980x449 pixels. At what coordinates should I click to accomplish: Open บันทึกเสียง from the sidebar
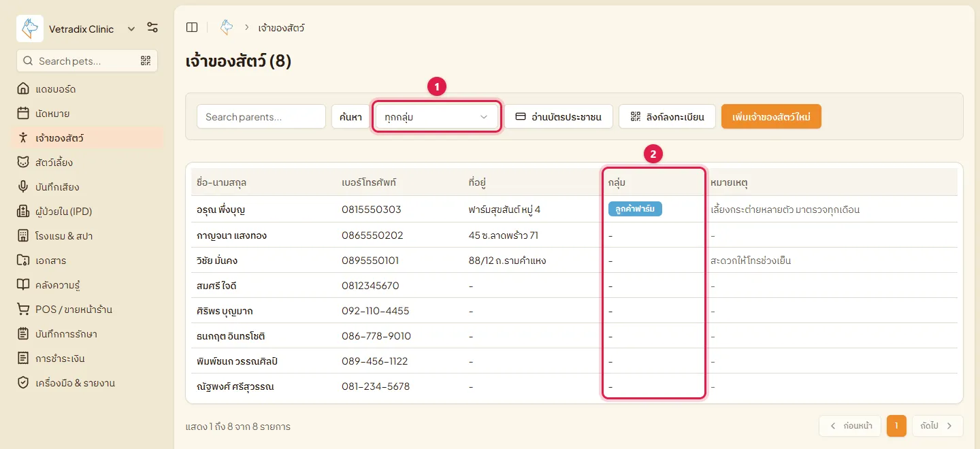point(87,187)
